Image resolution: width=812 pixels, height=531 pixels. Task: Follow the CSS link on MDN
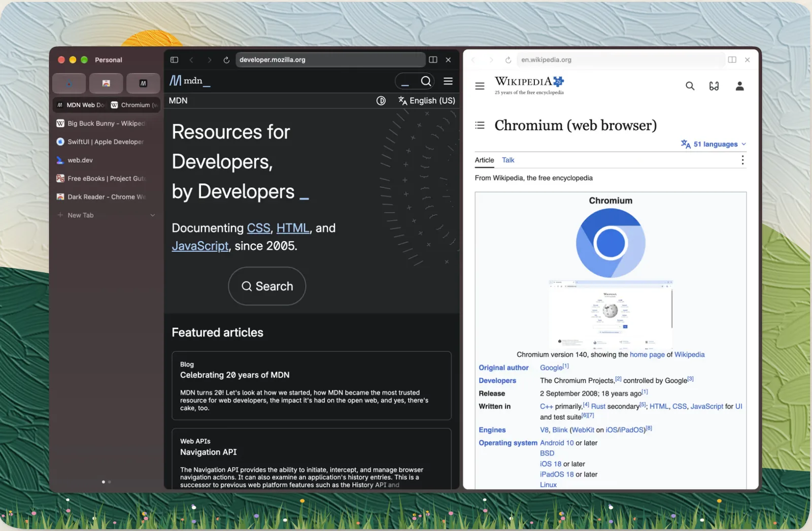pyautogui.click(x=258, y=228)
